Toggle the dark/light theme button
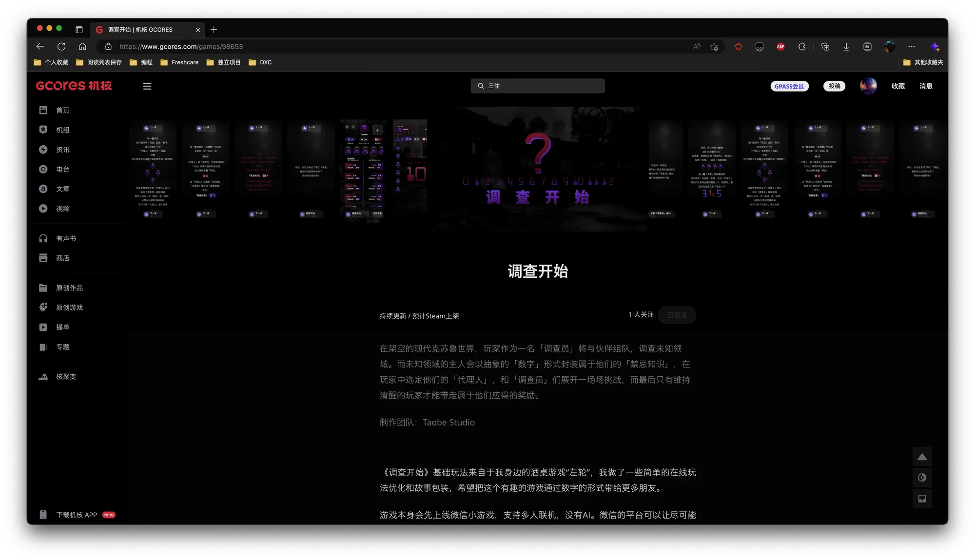Screen dimensions: 975x560 [922, 478]
